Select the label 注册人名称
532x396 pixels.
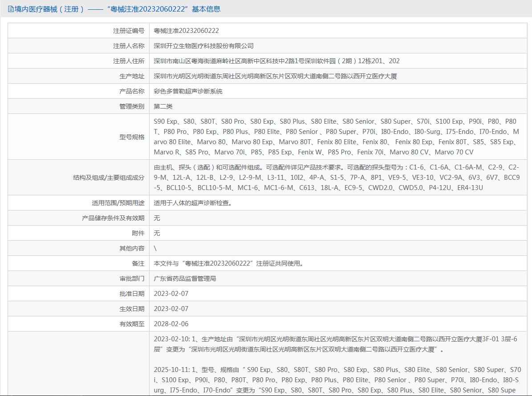click(129, 46)
